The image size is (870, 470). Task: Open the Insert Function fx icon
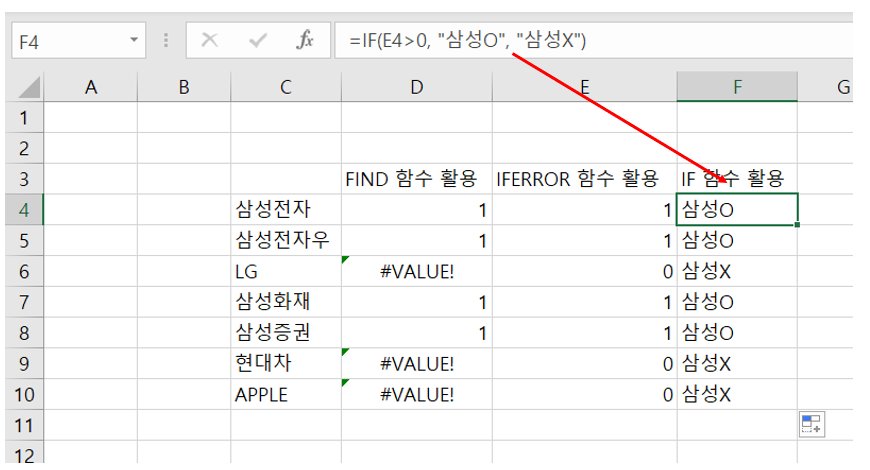305,40
